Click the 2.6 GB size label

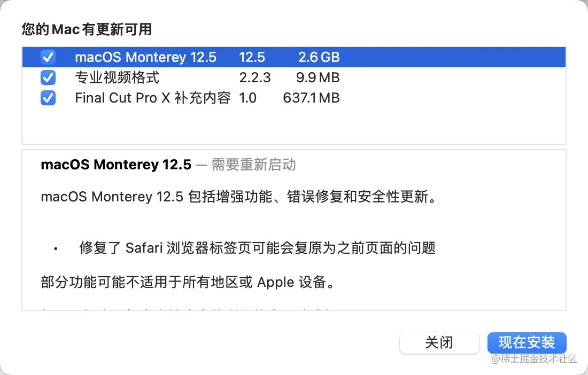pyautogui.click(x=319, y=57)
